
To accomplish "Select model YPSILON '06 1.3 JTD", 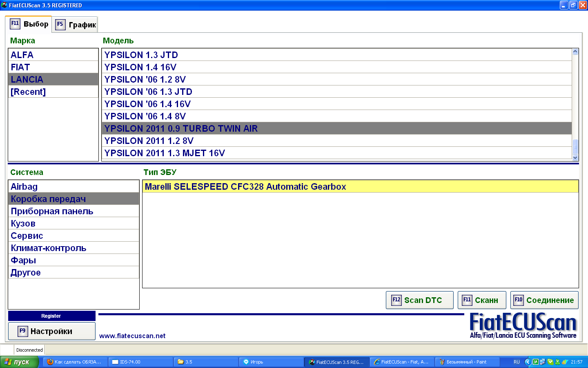I will coord(337,92).
